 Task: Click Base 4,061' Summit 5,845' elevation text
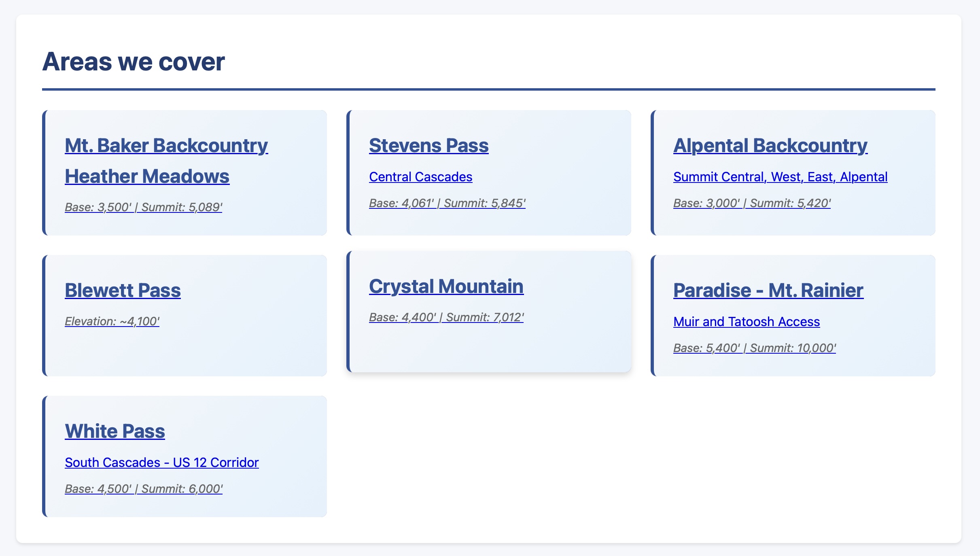point(448,203)
